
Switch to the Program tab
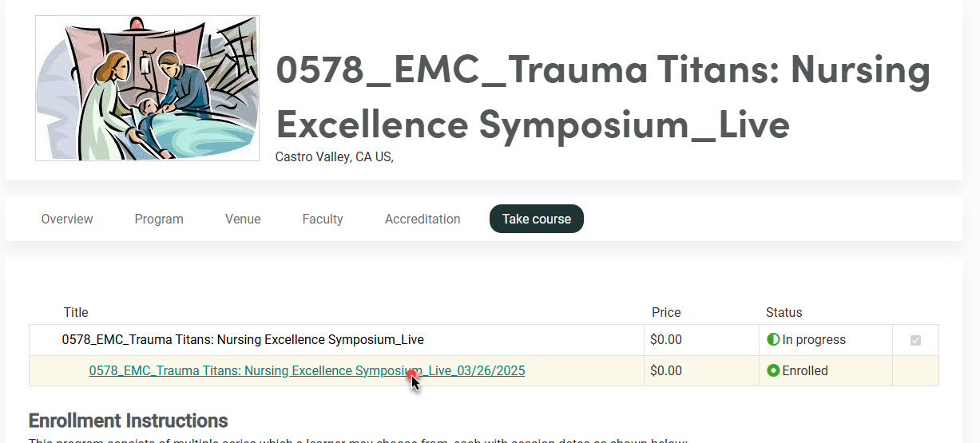[x=159, y=219]
